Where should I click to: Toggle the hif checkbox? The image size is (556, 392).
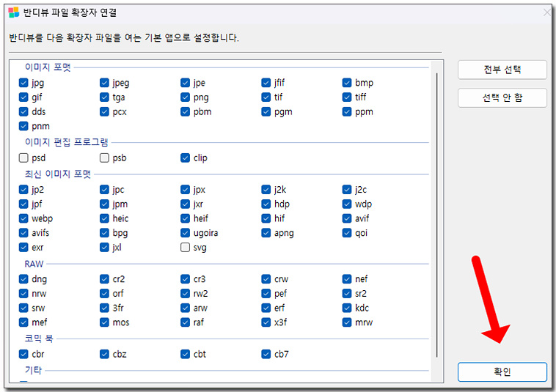pos(266,218)
